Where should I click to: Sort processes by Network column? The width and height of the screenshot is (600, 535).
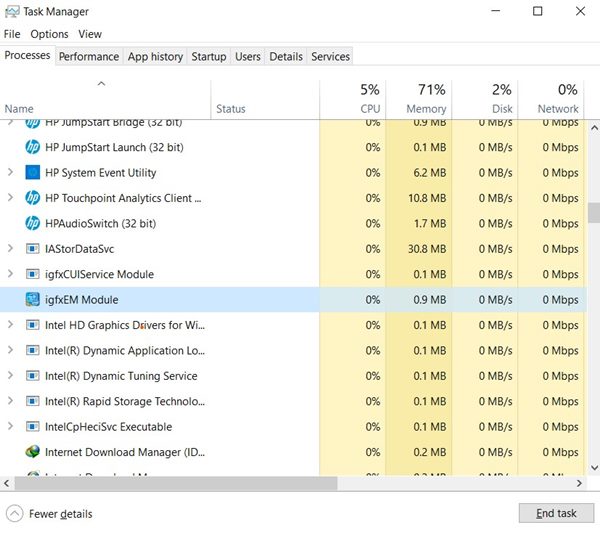point(551,99)
